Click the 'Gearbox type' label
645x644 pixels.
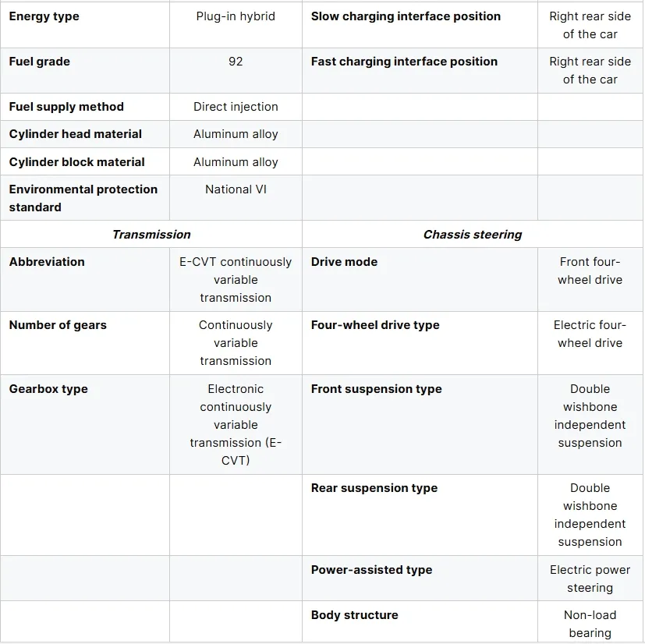click(x=48, y=389)
